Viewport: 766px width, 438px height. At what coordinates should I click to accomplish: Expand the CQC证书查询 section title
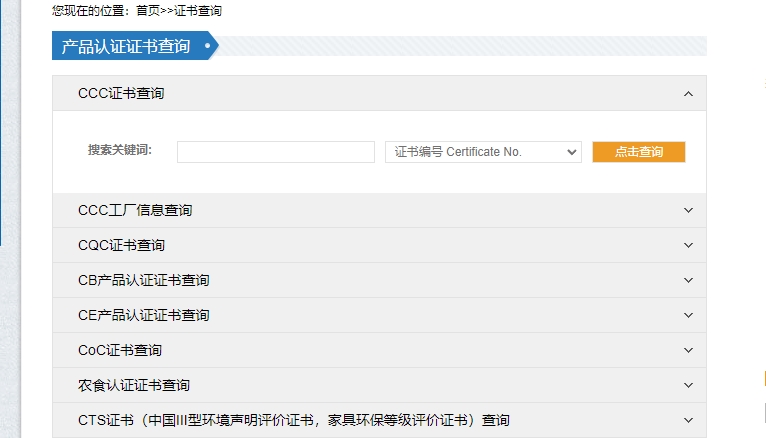coord(121,246)
